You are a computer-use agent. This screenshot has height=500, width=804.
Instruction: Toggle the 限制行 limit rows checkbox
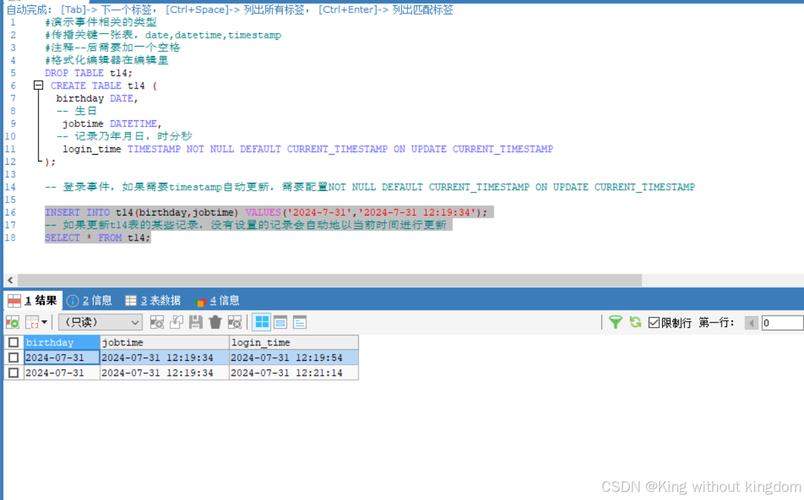(653, 323)
